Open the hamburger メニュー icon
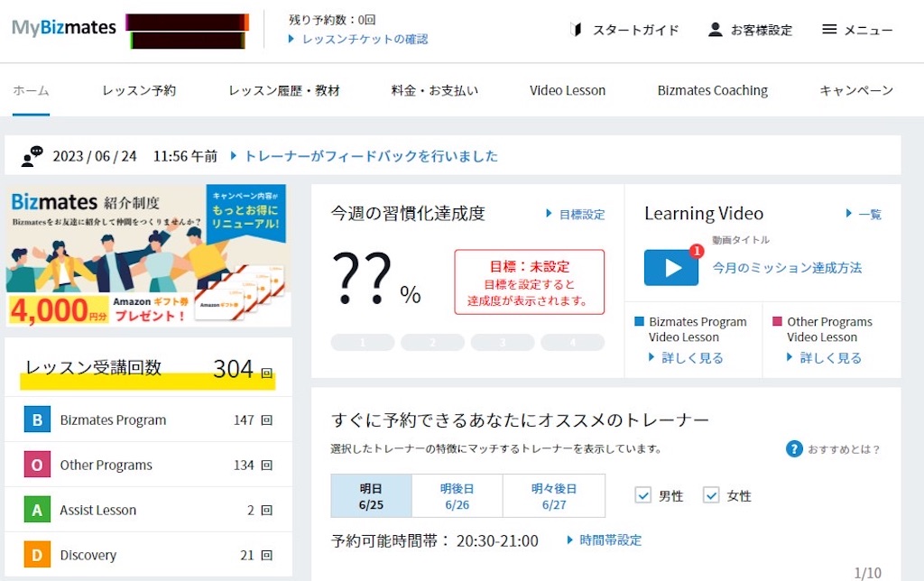The width and height of the screenshot is (924, 581). tap(829, 30)
